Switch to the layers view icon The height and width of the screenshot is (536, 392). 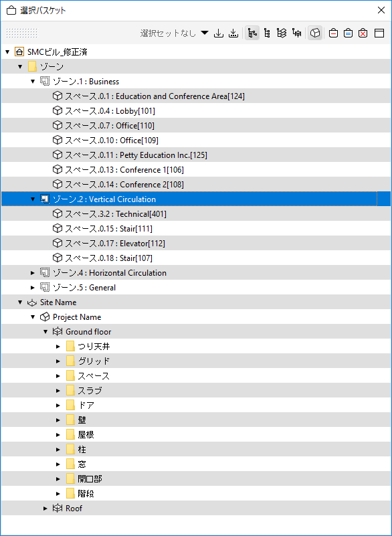(x=282, y=33)
